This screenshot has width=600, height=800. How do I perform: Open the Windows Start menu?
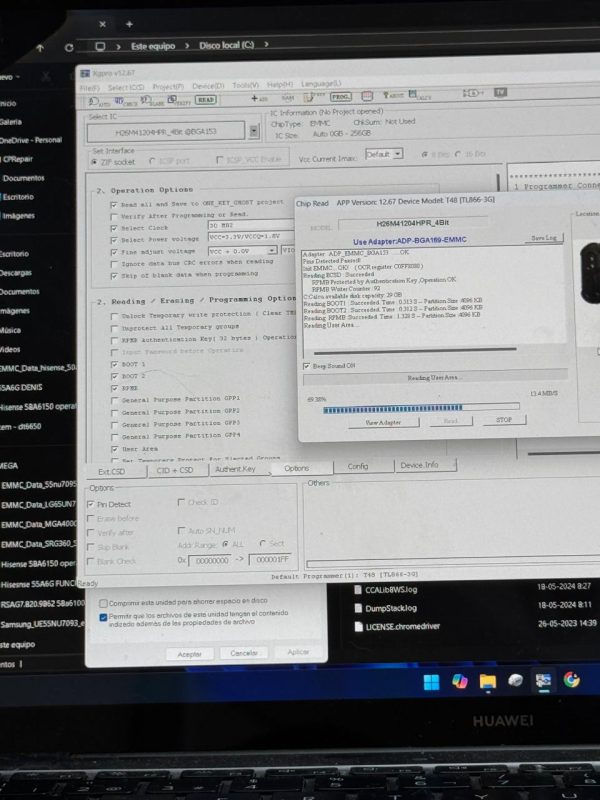click(x=432, y=682)
